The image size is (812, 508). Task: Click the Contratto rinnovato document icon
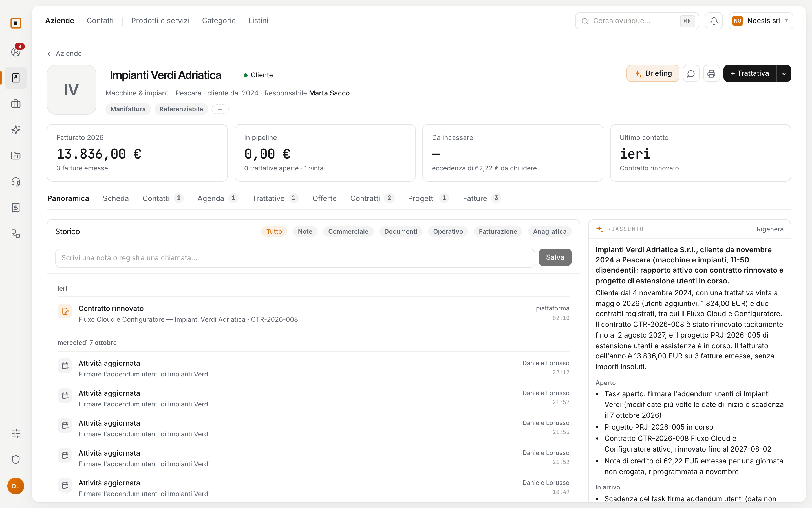coord(65,311)
